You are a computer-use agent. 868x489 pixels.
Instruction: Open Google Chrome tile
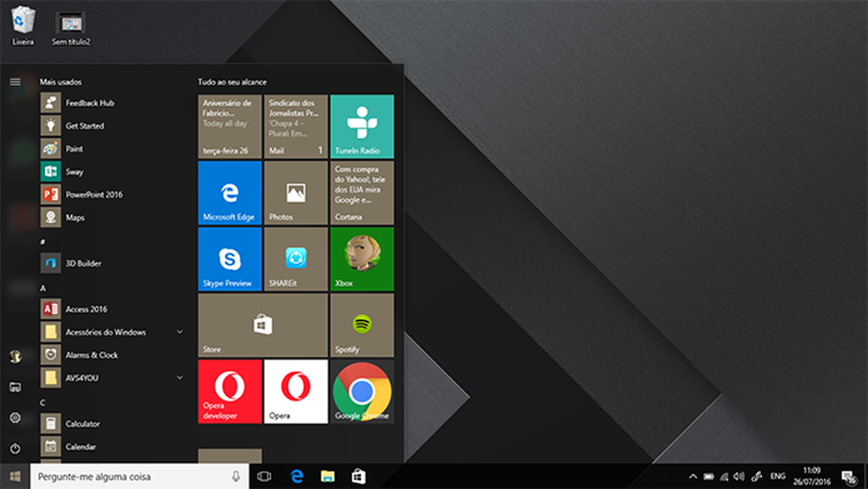tap(362, 392)
